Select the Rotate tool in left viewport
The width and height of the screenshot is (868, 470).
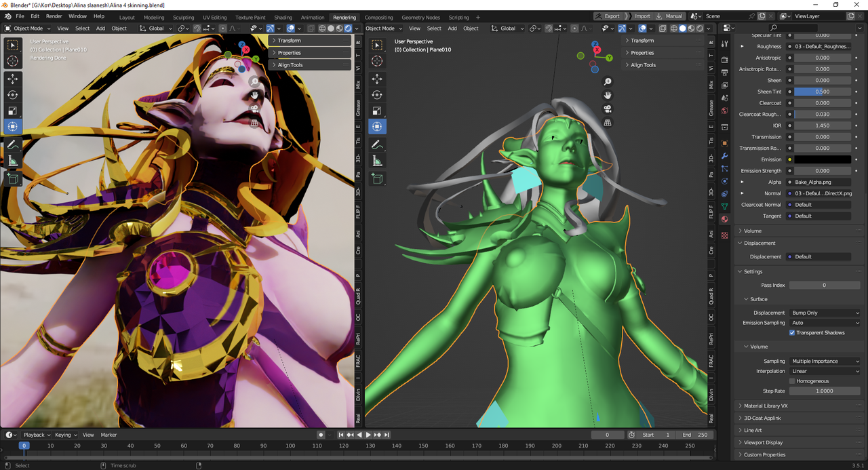click(x=12, y=94)
